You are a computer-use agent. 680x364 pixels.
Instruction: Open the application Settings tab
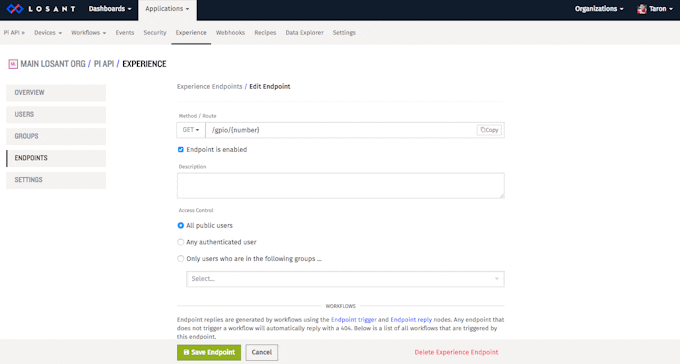pyautogui.click(x=344, y=33)
